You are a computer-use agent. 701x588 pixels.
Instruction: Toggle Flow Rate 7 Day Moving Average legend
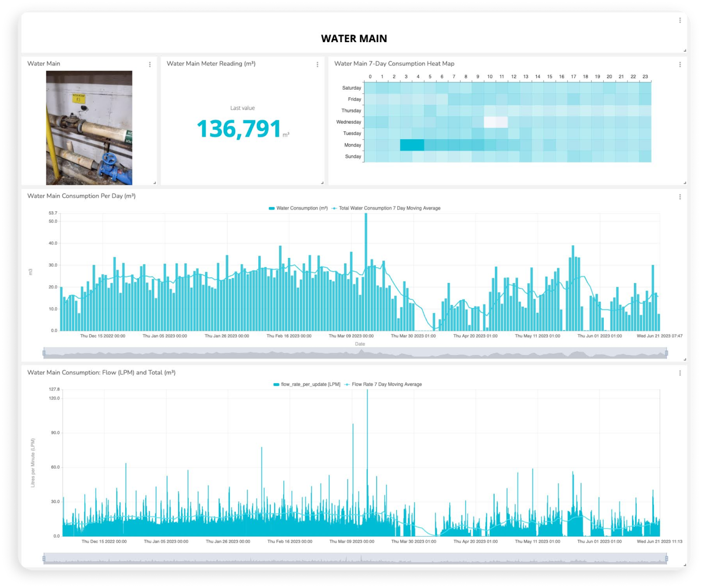pyautogui.click(x=383, y=384)
